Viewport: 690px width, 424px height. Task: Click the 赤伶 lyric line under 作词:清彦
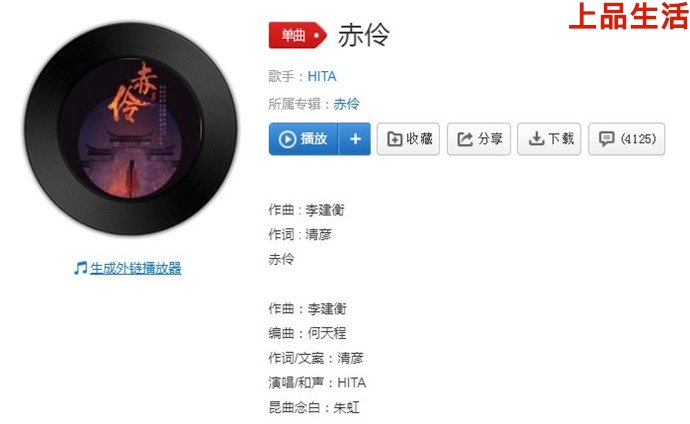tap(282, 259)
